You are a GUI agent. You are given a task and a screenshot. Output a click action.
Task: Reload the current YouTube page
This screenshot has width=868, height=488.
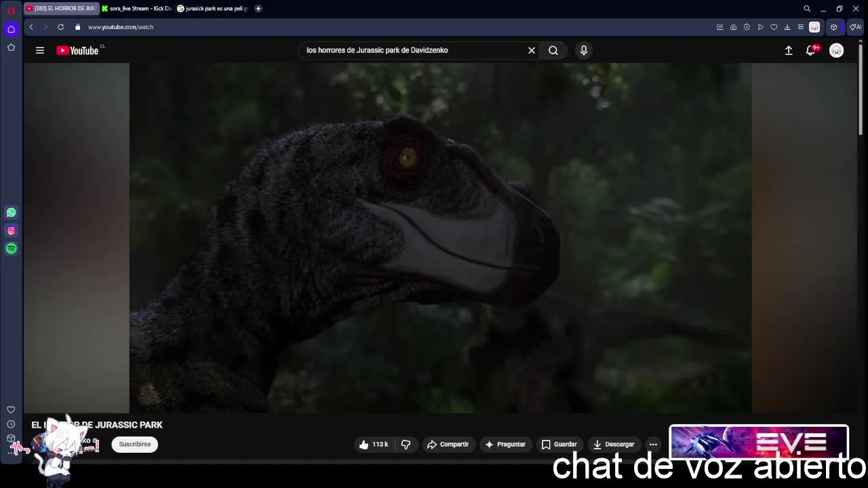pos(60,27)
